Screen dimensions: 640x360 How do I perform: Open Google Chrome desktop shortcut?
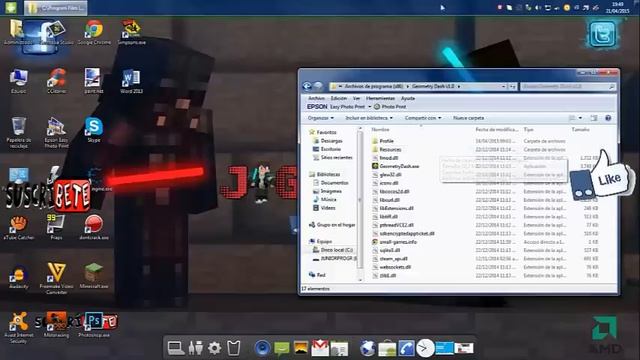(x=94, y=32)
